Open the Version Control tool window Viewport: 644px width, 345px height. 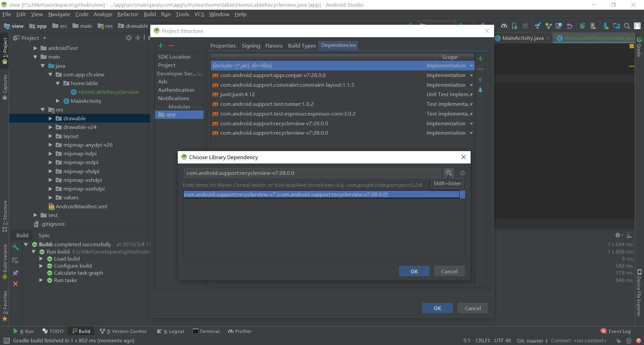click(x=123, y=331)
